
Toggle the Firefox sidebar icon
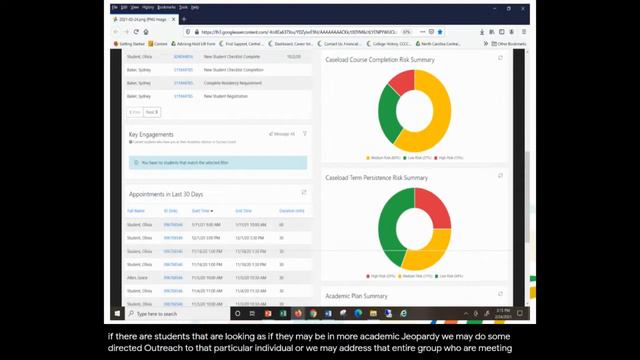[502, 32]
